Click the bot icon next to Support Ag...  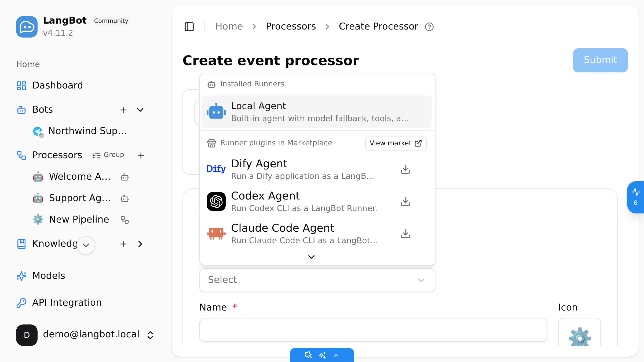[x=125, y=198]
